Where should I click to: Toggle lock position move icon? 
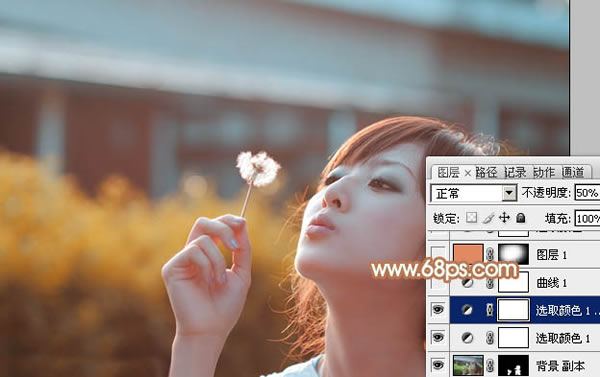[x=504, y=218]
